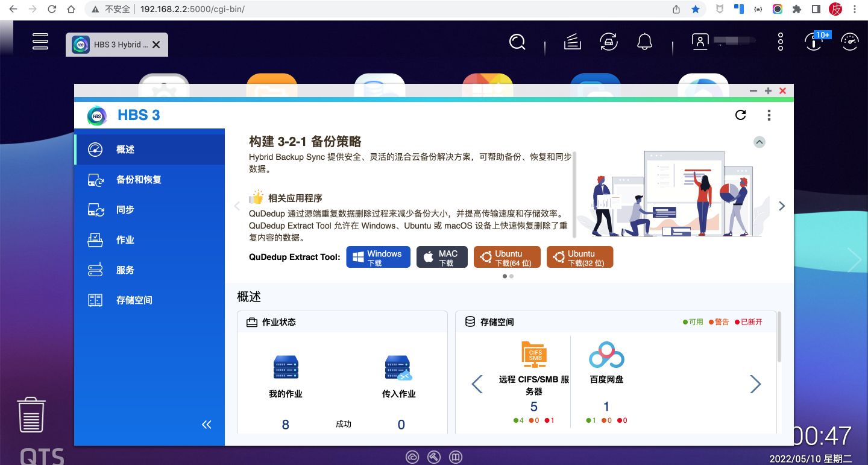Select the second carousel dot indicator
The image size is (868, 465).
pyautogui.click(x=511, y=276)
